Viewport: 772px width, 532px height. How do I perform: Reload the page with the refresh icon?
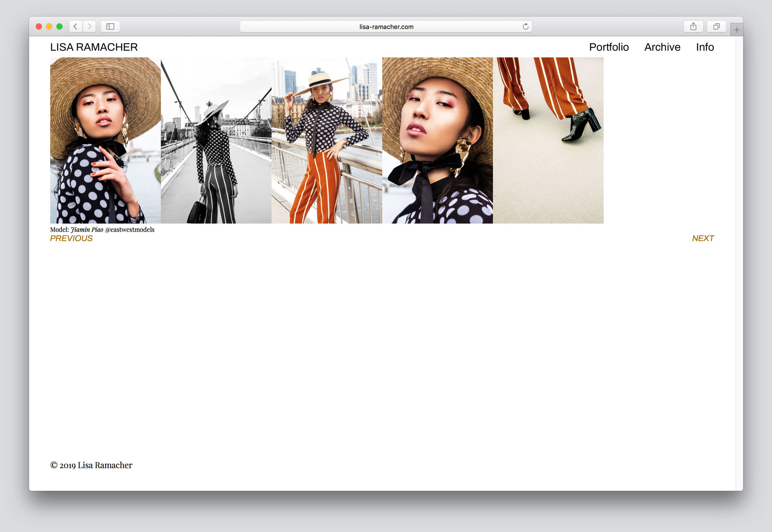point(525,27)
